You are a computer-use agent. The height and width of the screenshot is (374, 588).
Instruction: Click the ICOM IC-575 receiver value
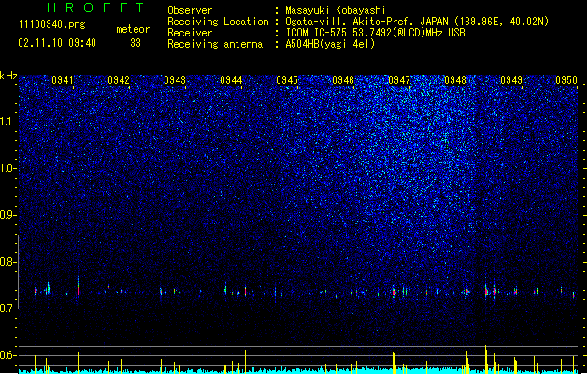click(x=375, y=33)
